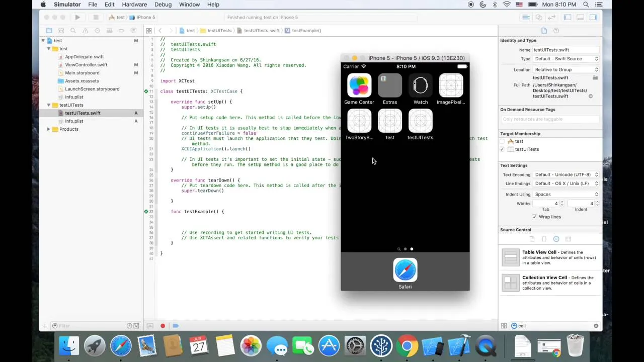Collapse the testUITests group folder

pos(49,105)
